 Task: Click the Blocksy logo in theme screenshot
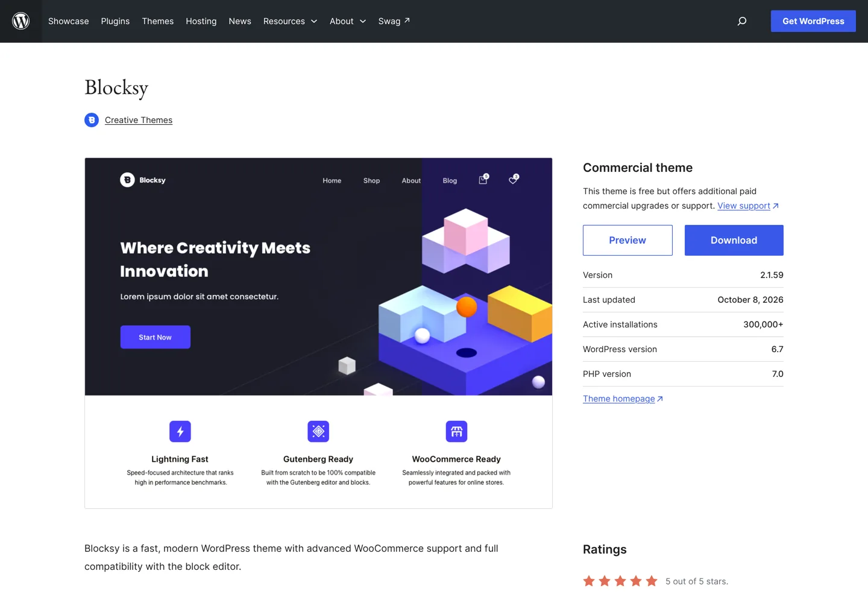(143, 180)
